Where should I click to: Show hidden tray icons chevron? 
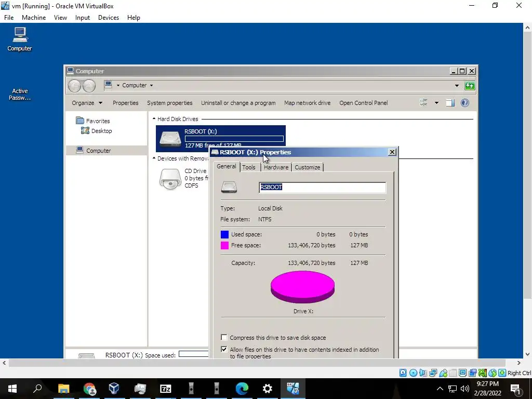point(440,389)
